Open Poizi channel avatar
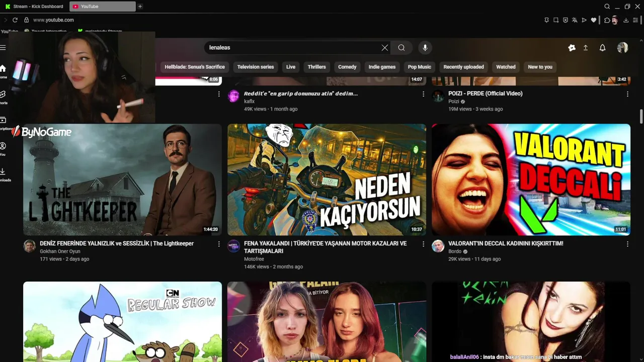 (x=438, y=96)
